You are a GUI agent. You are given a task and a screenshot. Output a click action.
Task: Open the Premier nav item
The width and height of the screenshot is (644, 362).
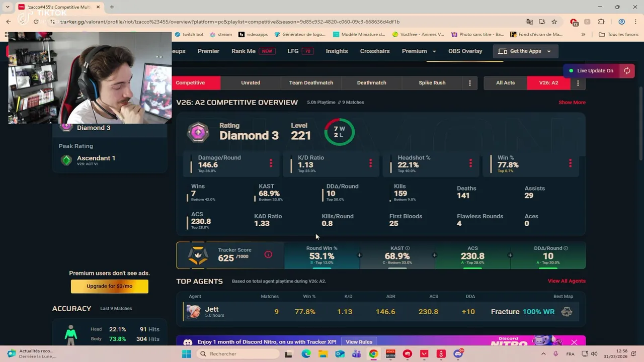pos(208,51)
